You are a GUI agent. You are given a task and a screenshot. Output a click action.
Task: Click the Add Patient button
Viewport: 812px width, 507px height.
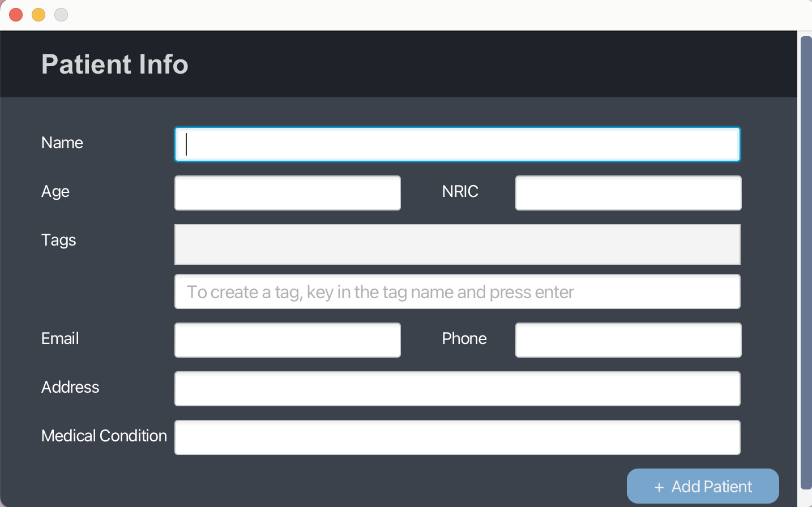(x=703, y=486)
